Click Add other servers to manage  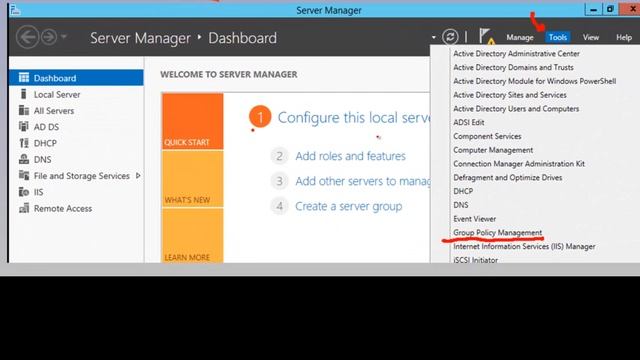(362, 181)
